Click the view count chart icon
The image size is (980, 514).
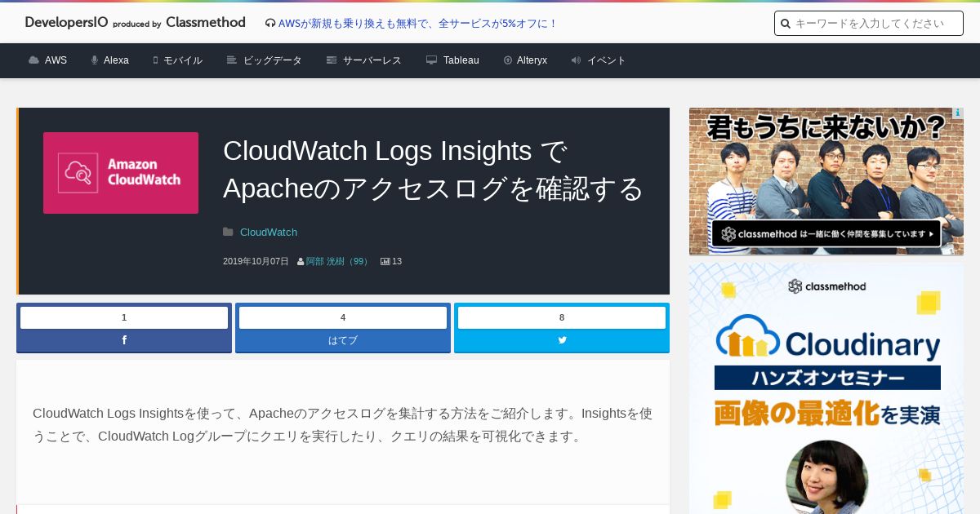(x=385, y=262)
